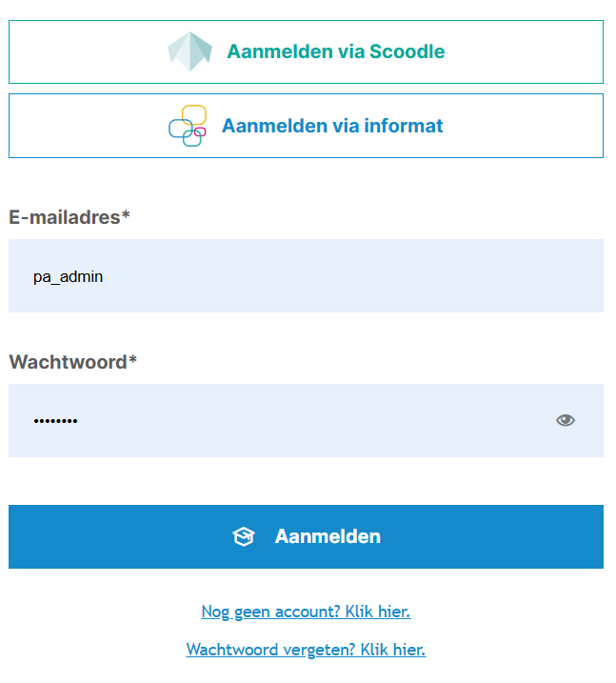Submit the form with blue Aanmelden button

[x=306, y=536]
